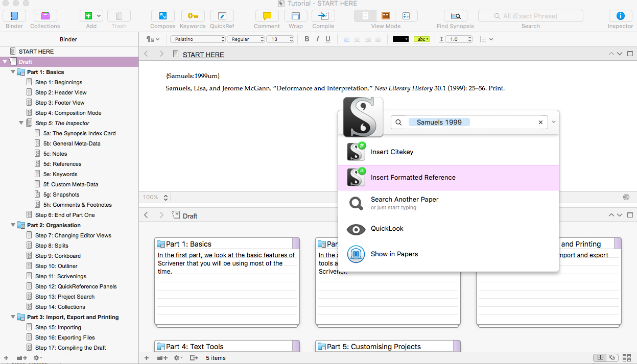Screen dimensions: 637x364
Task: Collapse the Part 1: Basics folder
Action: [x=13, y=72]
